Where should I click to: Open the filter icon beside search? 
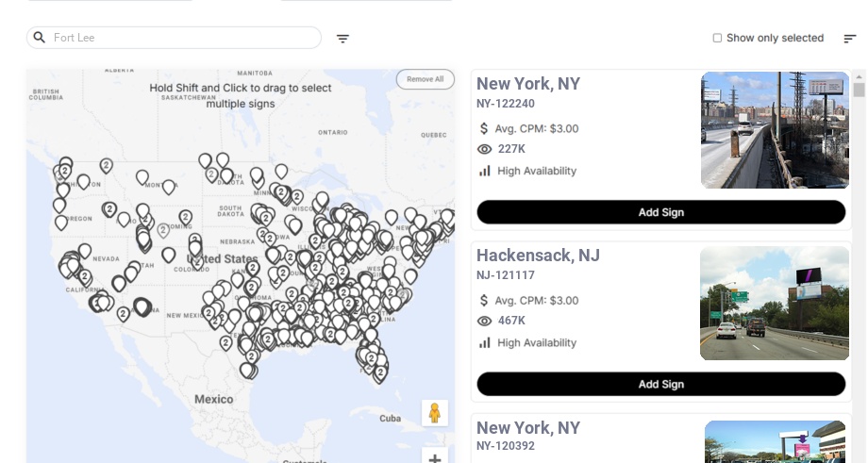click(x=342, y=39)
